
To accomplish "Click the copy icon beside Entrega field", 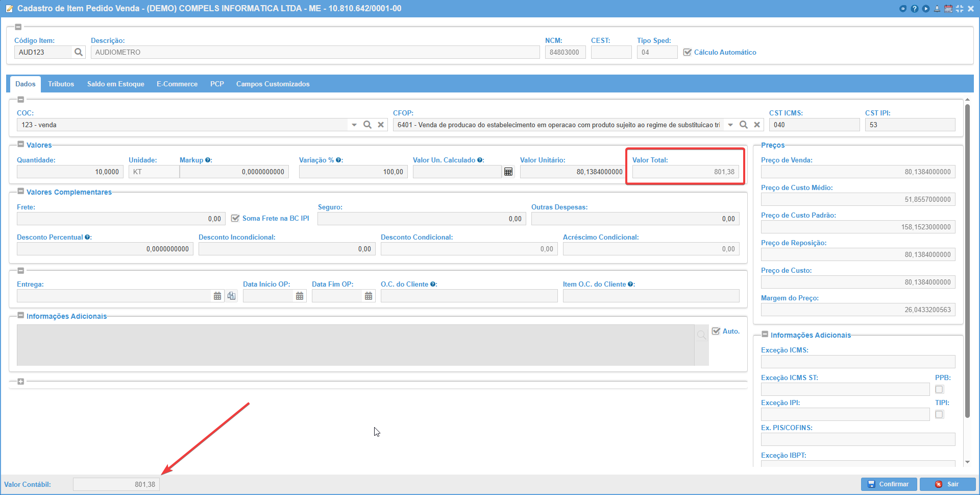I will click(232, 296).
